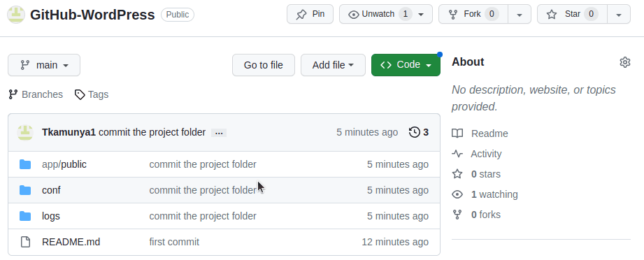This screenshot has height=260, width=644.
Task: Click the branch icon next to Branches
Action: pos(13,94)
